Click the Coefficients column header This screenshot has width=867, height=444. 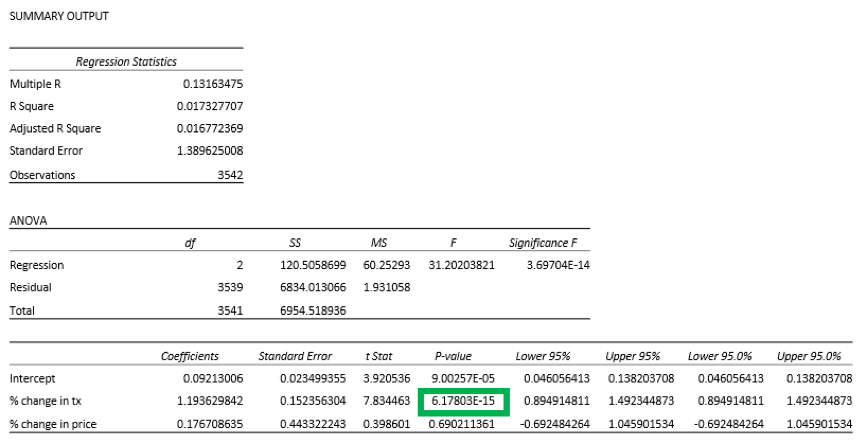coord(190,356)
